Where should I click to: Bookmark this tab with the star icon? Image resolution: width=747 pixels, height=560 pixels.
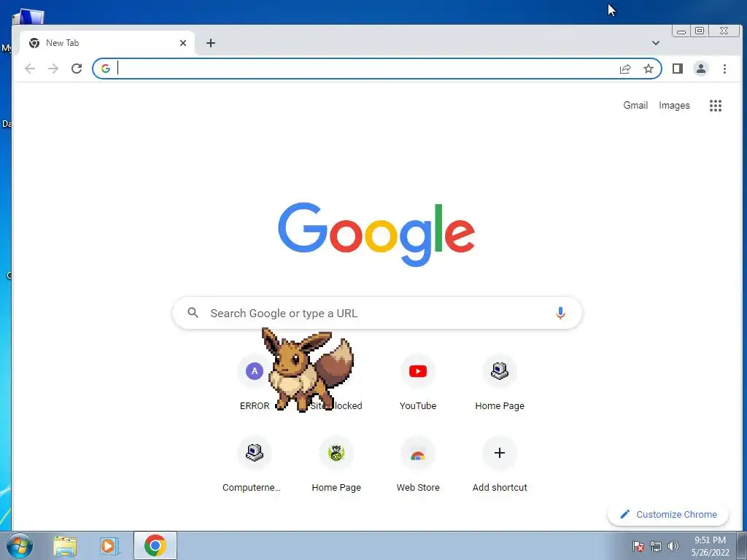[x=649, y=69]
